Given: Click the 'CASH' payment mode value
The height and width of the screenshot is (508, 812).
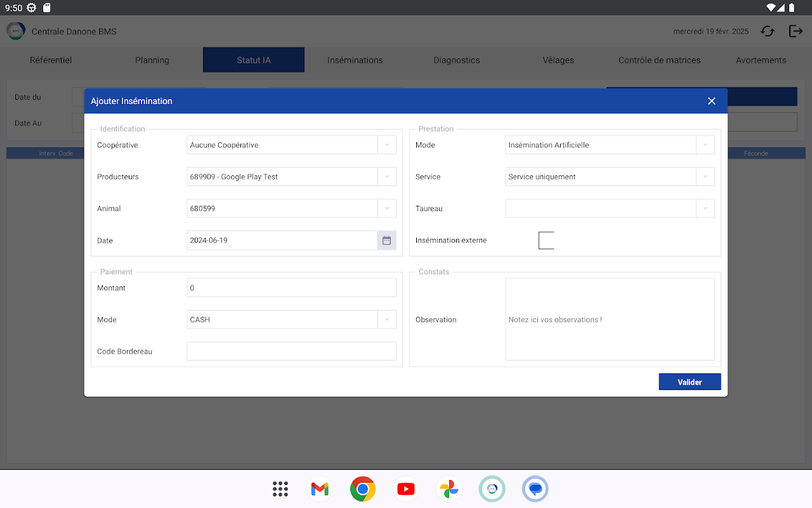Looking at the screenshot, I should click(200, 319).
